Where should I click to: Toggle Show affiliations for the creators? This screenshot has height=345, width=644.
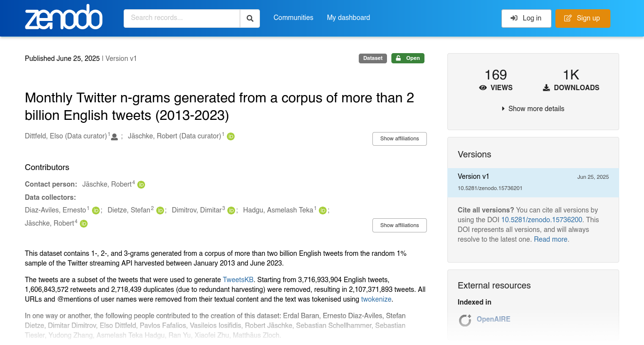[x=399, y=139]
